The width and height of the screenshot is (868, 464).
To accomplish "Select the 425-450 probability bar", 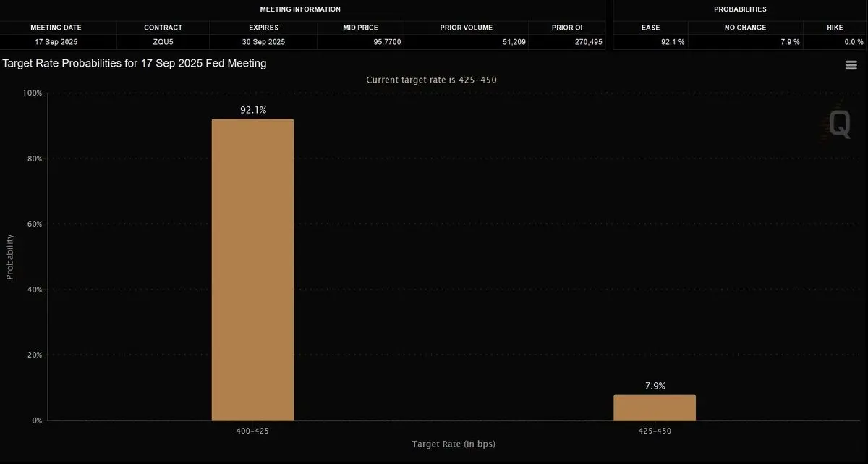I will click(x=655, y=408).
